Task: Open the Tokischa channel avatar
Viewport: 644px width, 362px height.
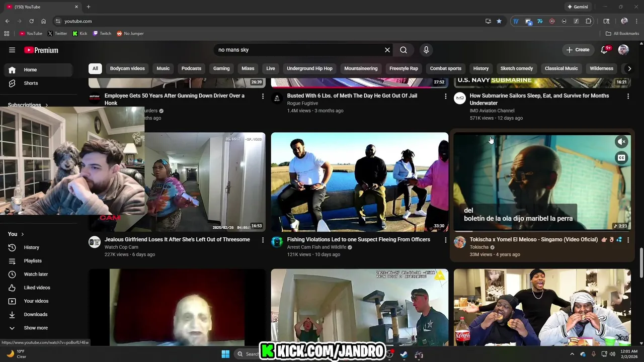Action: 460,242
